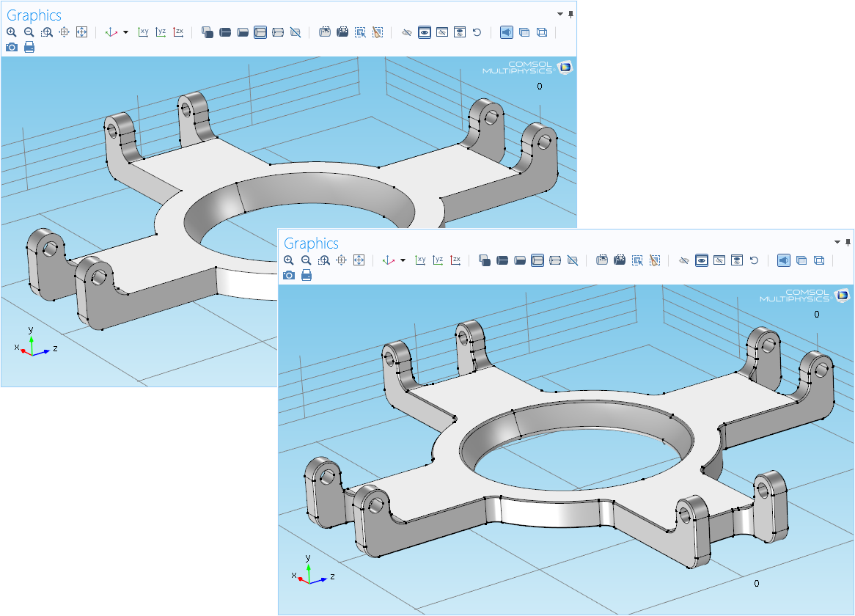Toggle Select Edges mode in back Graphics window
This screenshot has width=855, height=616.
point(260,32)
